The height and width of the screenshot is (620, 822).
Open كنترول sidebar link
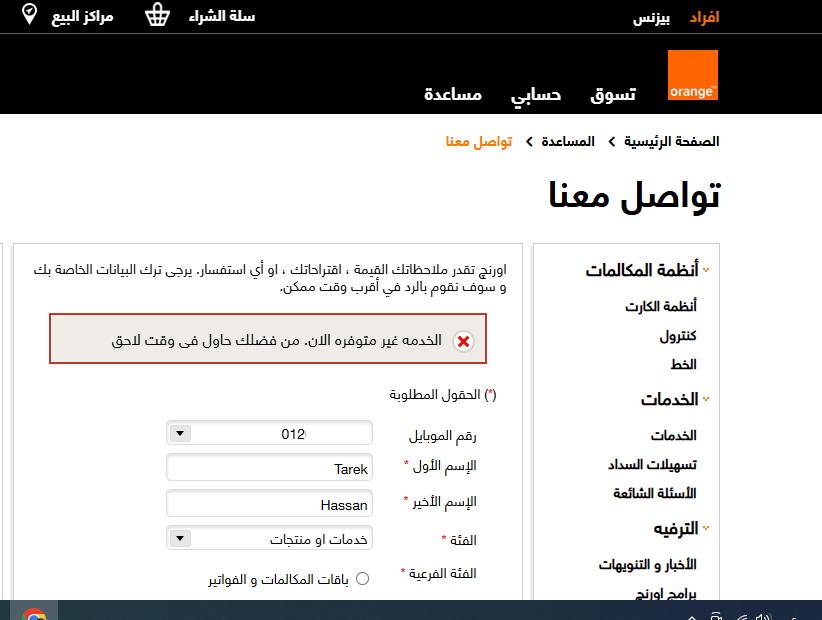coord(678,335)
